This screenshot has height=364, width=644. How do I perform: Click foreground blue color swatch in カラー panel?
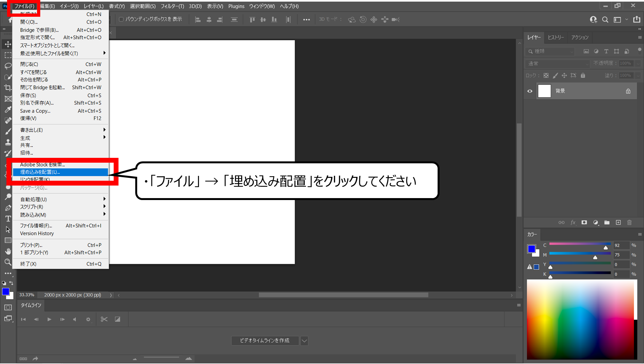click(x=531, y=249)
